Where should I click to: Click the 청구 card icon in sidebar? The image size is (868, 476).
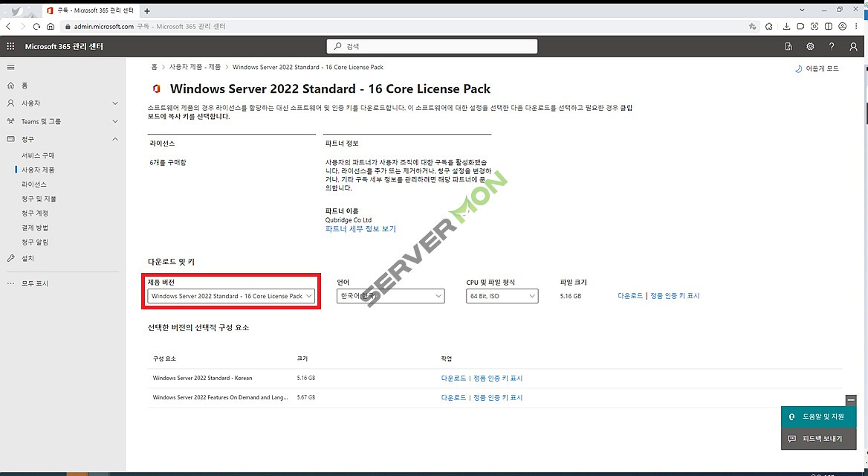pyautogui.click(x=10, y=139)
